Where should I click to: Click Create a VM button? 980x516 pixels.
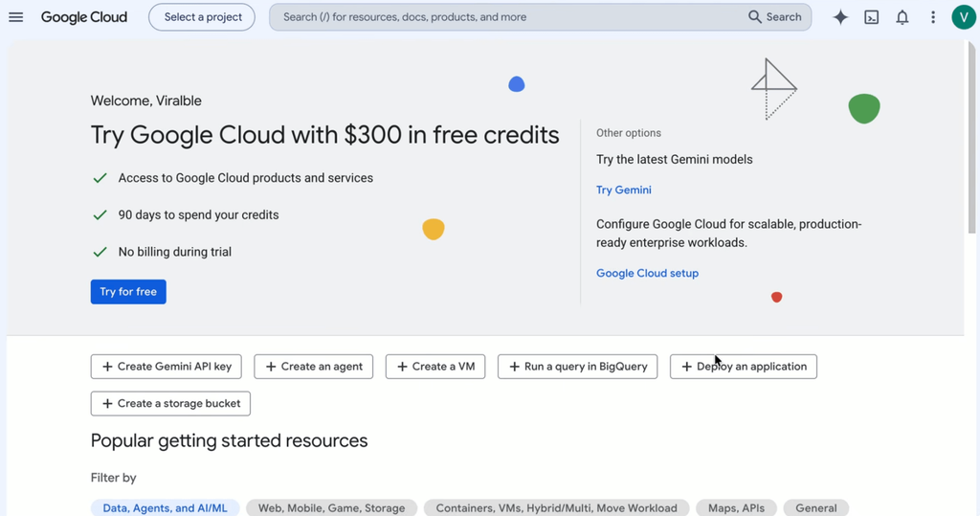(435, 367)
